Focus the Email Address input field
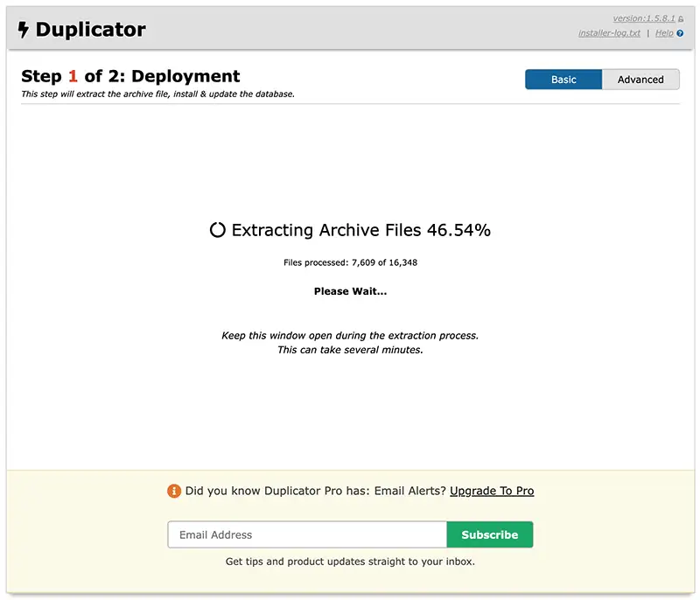 307,534
